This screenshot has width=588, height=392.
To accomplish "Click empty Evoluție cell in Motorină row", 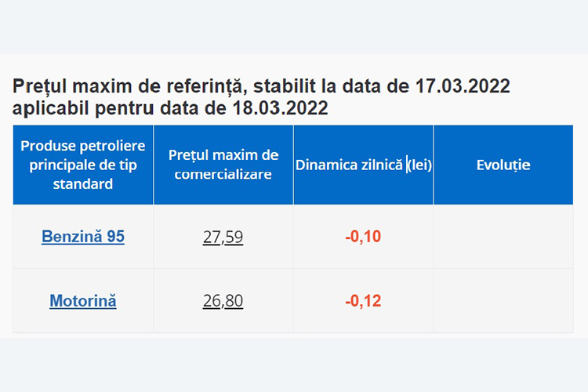I will (x=503, y=301).
